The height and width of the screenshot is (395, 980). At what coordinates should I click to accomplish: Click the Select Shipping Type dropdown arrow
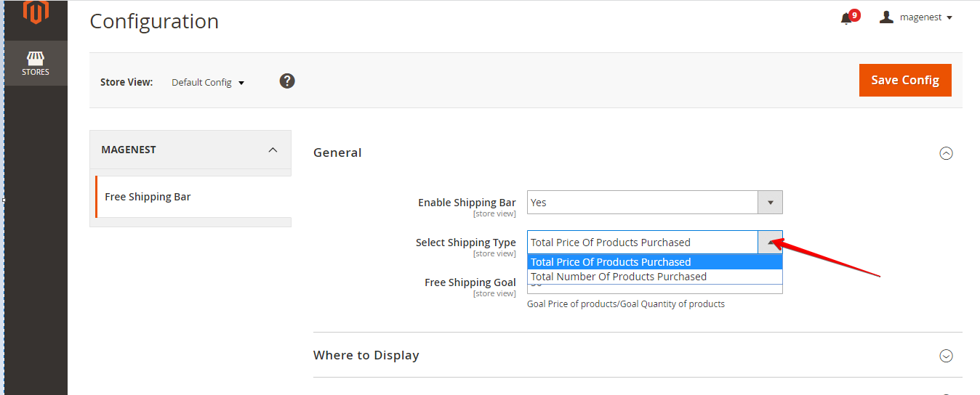pyautogui.click(x=770, y=243)
